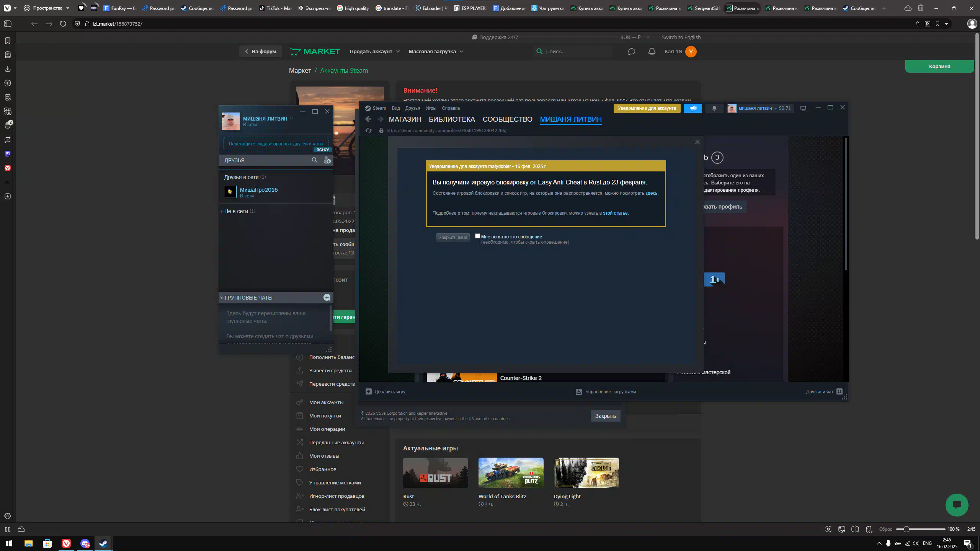Switch to Steam СООБЩЕСТВО tab
The image size is (980, 551).
507,119
